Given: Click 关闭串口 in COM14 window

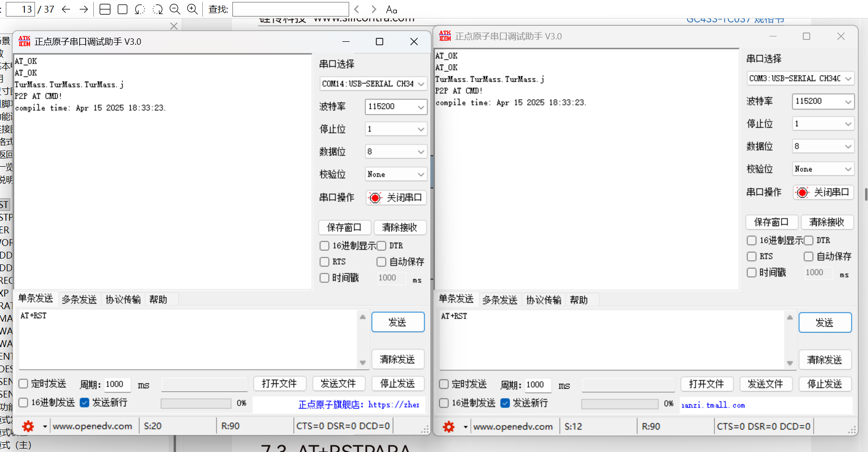Looking at the screenshot, I should tap(396, 197).
